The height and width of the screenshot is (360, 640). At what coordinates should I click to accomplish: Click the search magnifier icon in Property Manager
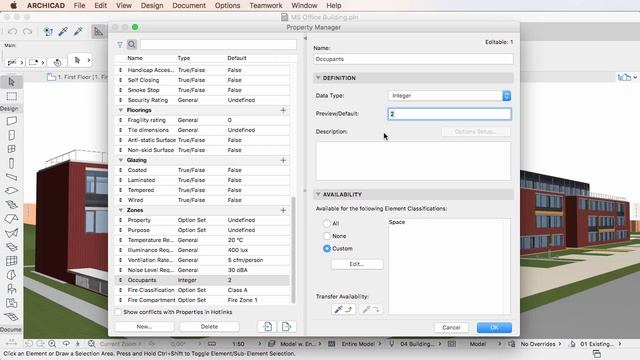[x=131, y=44]
